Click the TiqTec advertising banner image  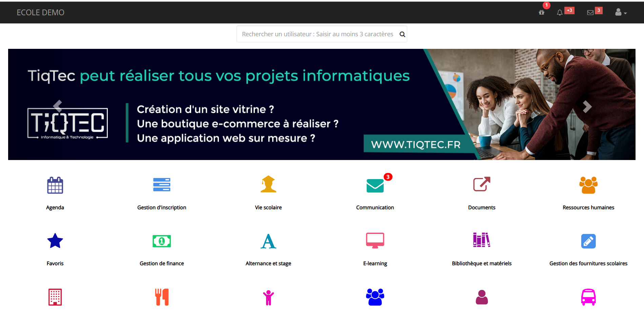(322, 104)
